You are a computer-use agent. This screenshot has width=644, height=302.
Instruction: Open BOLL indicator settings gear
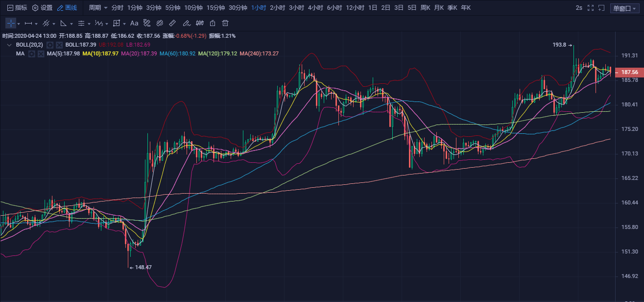(49, 45)
